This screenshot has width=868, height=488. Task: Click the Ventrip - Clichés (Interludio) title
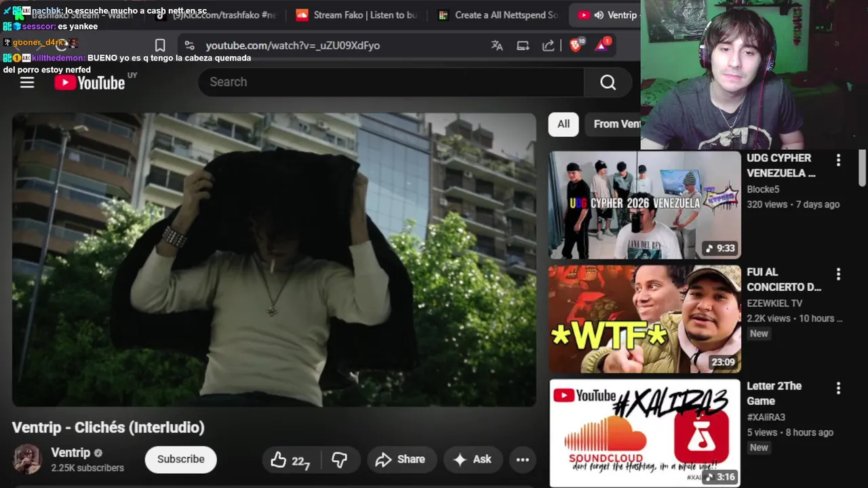click(108, 428)
